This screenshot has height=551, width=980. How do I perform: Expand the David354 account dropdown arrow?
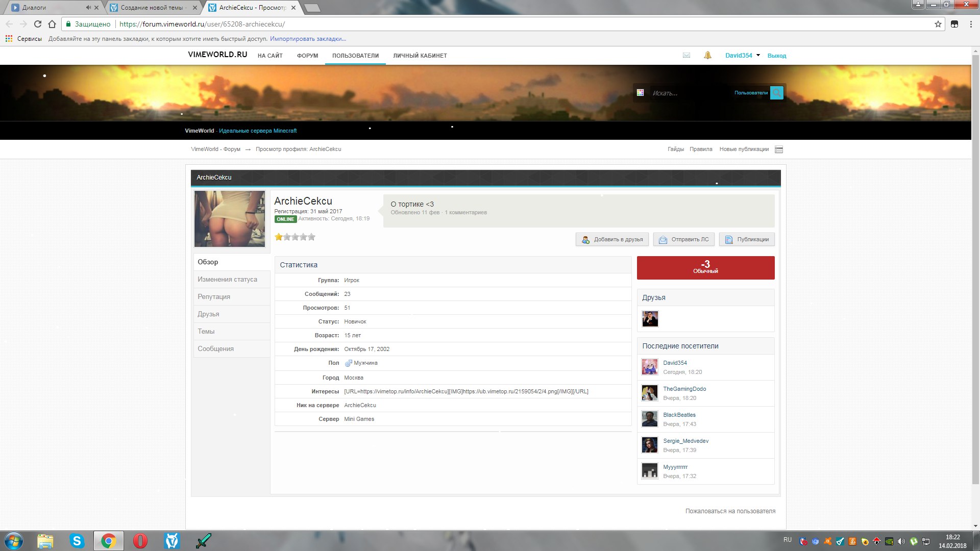tap(758, 55)
